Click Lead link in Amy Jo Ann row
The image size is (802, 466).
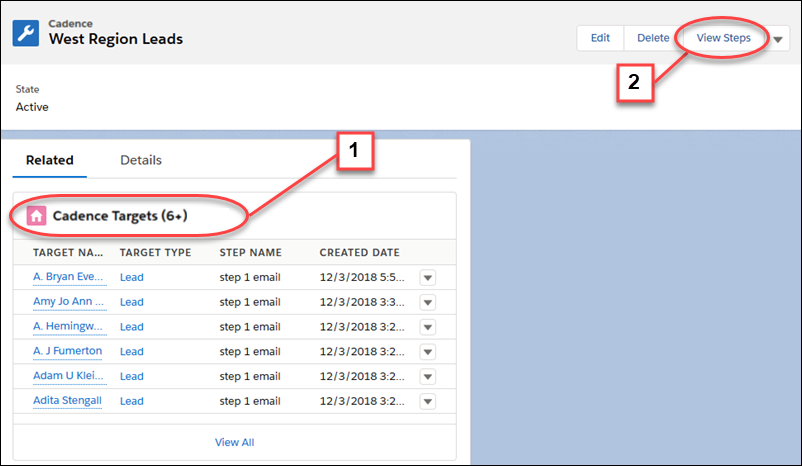[x=131, y=302]
